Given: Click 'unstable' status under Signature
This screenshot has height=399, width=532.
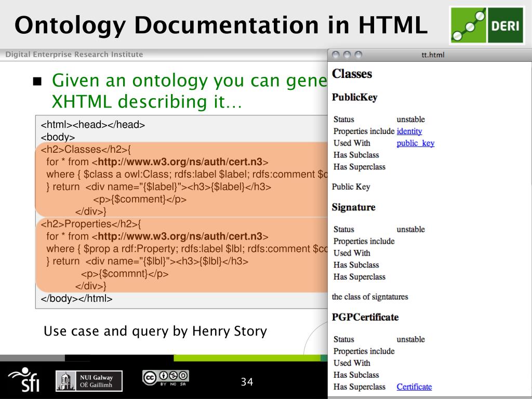Looking at the screenshot, I should pos(410,229).
